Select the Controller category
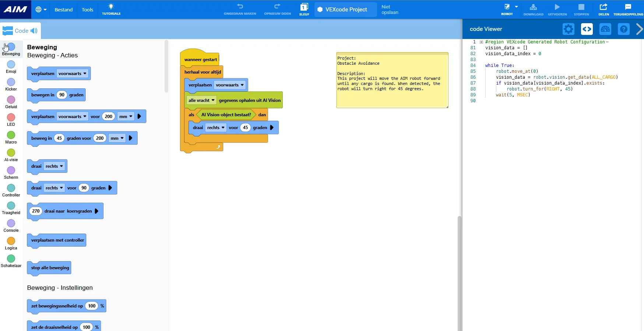This screenshot has width=644, height=331. point(11,191)
